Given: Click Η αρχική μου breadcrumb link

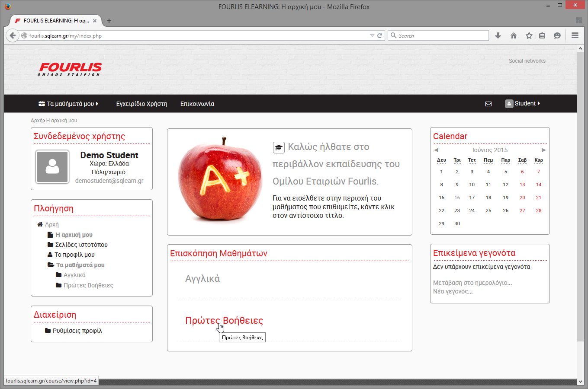Looking at the screenshot, I should pos(61,121).
